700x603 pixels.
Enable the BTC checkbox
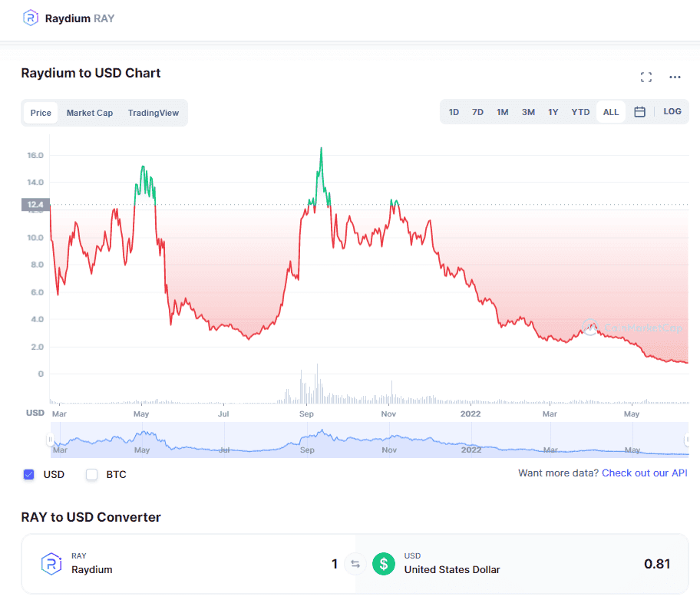[92, 474]
